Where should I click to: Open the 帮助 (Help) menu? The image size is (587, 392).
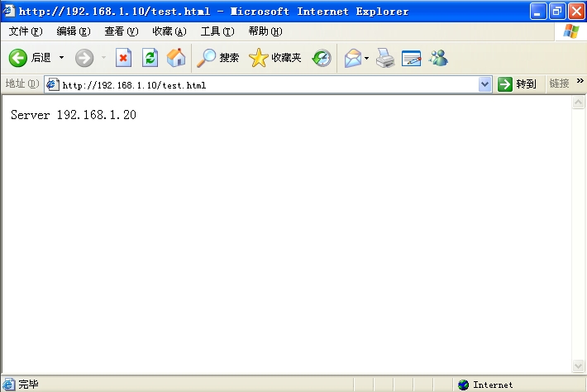coord(265,31)
